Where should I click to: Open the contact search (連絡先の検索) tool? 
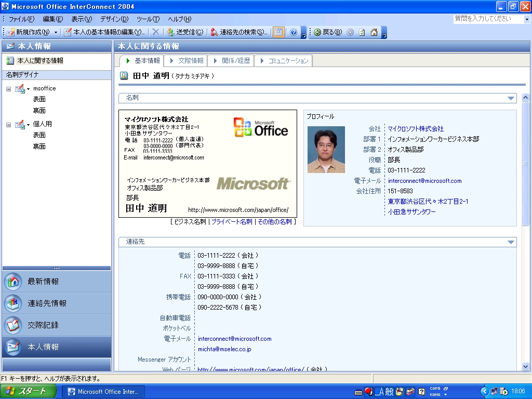pos(239,32)
